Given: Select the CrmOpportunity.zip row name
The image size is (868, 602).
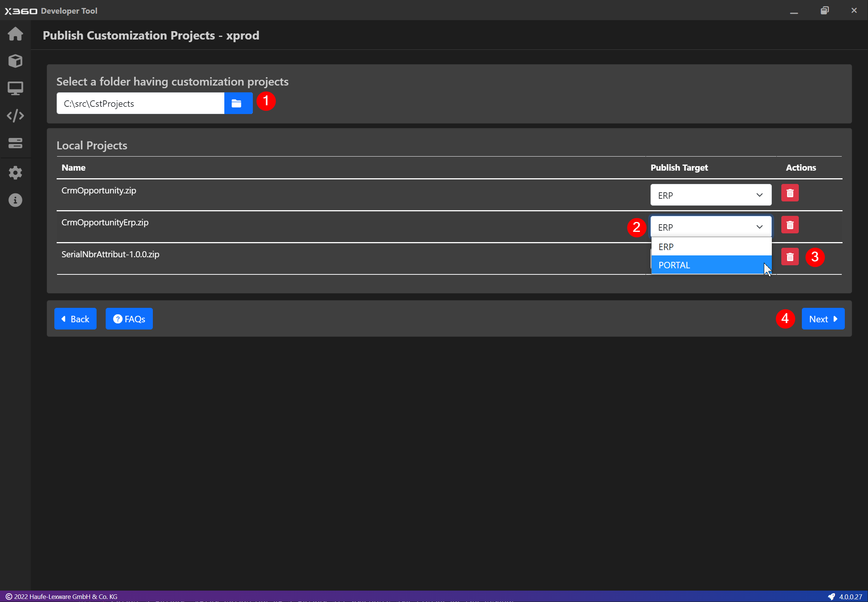Looking at the screenshot, I should 99,190.
